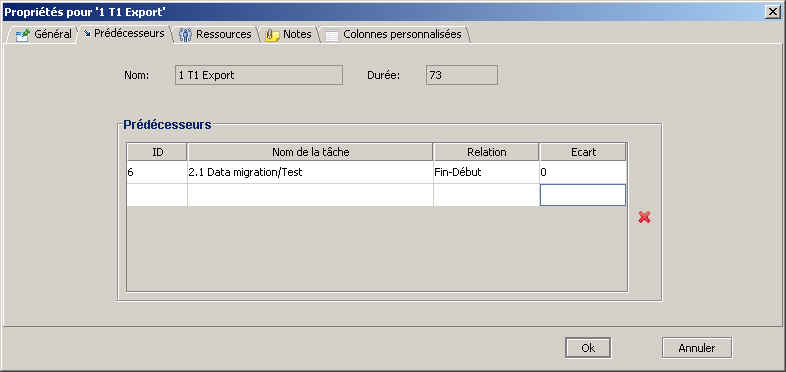Confirm with the Ok button

[x=588, y=348]
